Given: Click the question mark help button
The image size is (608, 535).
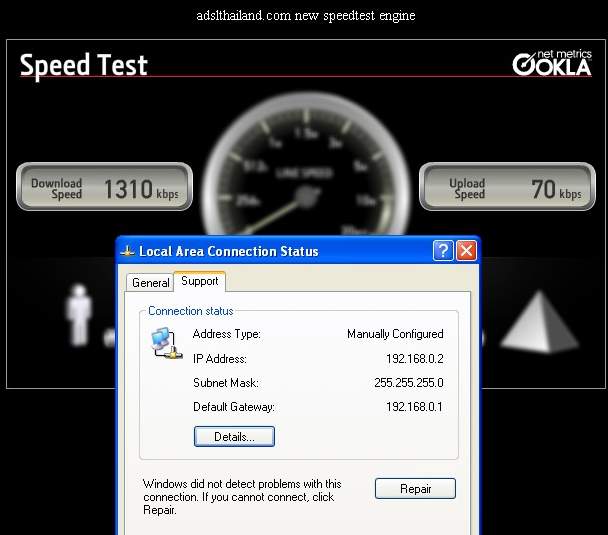Looking at the screenshot, I should 444,251.
